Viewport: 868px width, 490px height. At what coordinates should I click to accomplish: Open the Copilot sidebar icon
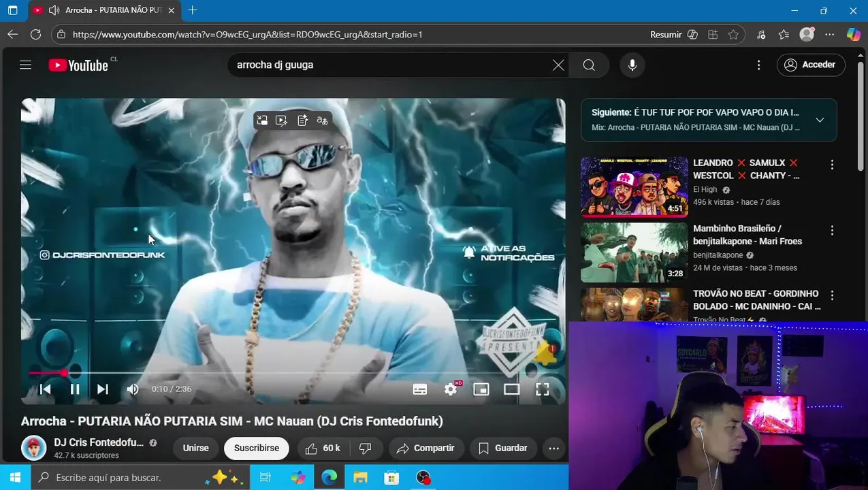[x=853, y=34]
